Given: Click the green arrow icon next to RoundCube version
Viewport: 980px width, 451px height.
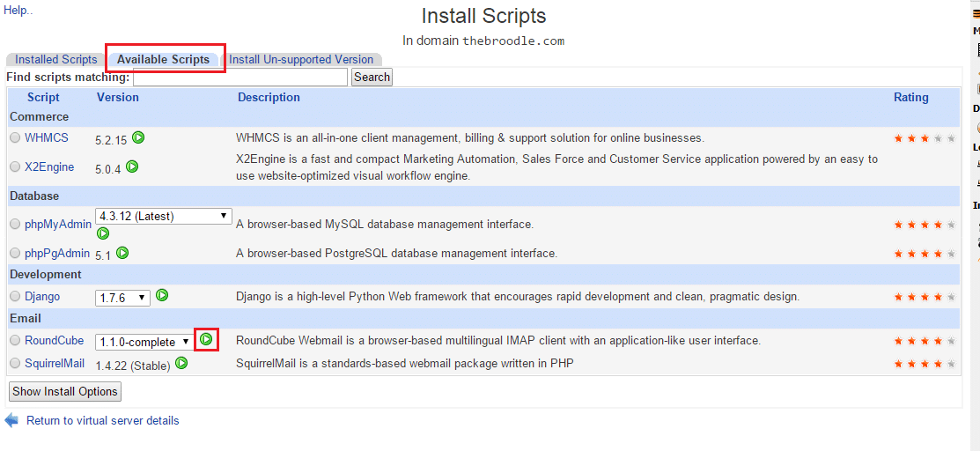Looking at the screenshot, I should (x=206, y=340).
